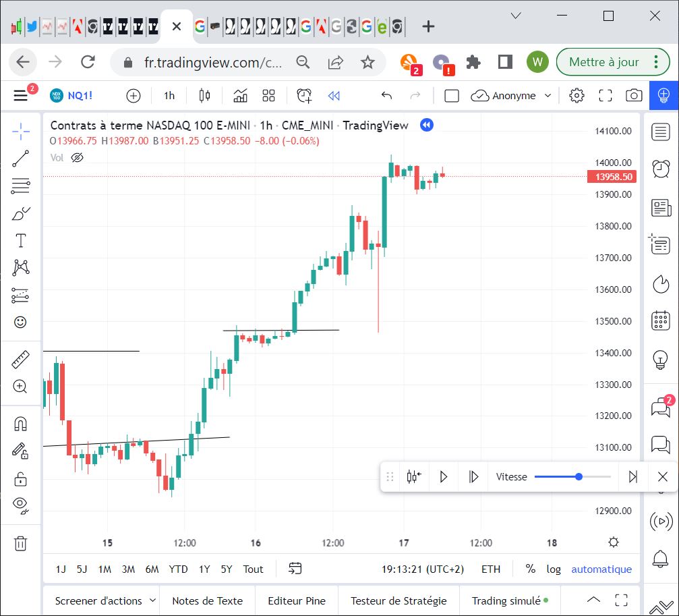Open the news panel
Image resolution: width=679 pixels, height=616 pixels.
660,208
